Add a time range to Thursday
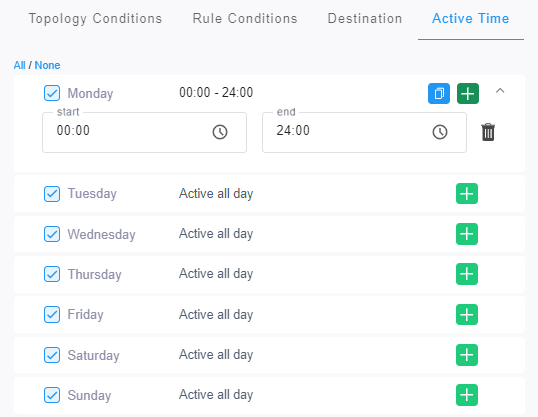This screenshot has height=417, width=538. [x=467, y=274]
